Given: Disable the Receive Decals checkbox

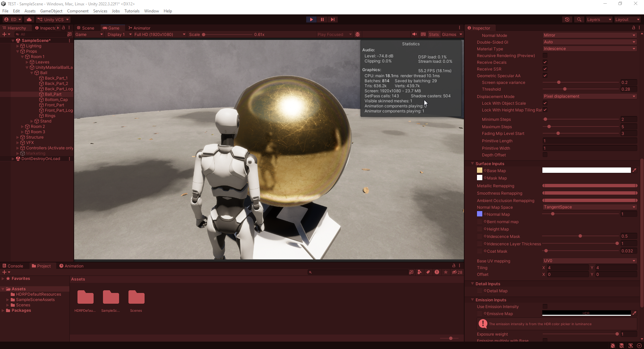Looking at the screenshot, I should (x=545, y=62).
